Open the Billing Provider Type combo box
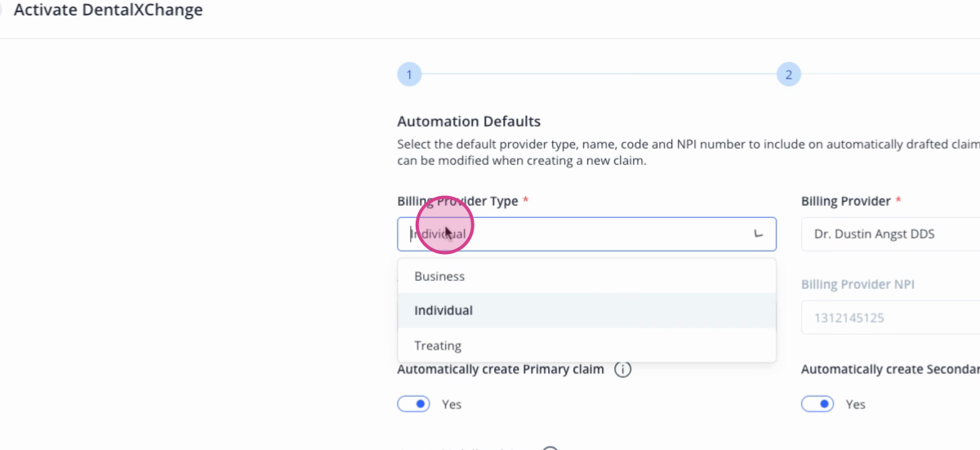 click(586, 234)
